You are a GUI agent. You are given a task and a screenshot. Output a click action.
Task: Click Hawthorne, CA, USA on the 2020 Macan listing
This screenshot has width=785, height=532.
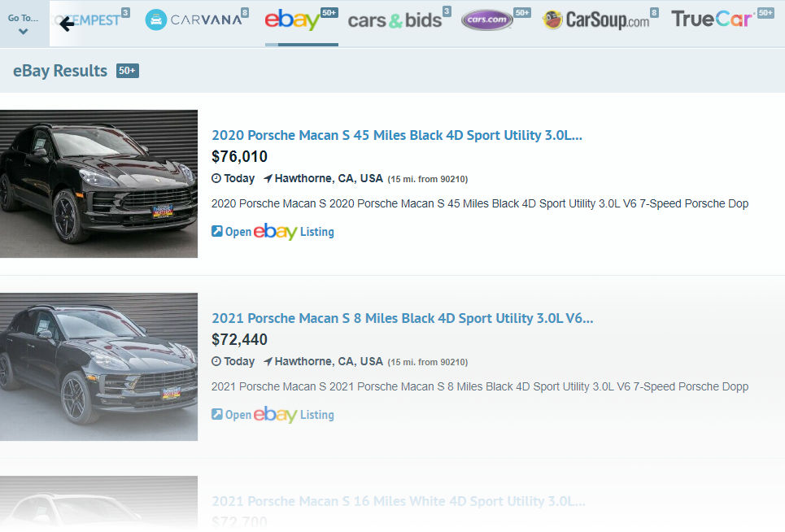click(x=329, y=179)
